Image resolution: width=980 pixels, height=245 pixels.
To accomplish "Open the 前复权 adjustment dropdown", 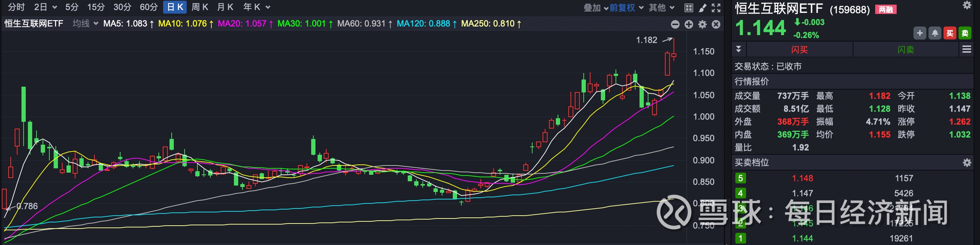I will click(627, 8).
